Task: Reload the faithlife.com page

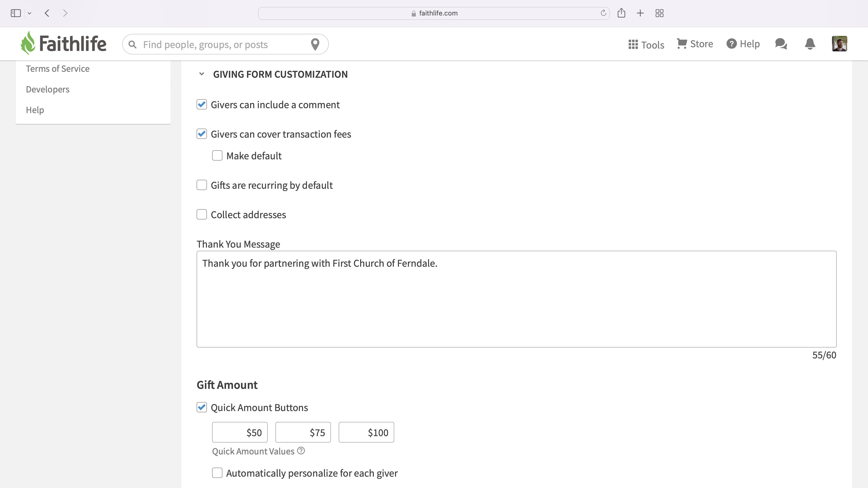Action: (603, 13)
